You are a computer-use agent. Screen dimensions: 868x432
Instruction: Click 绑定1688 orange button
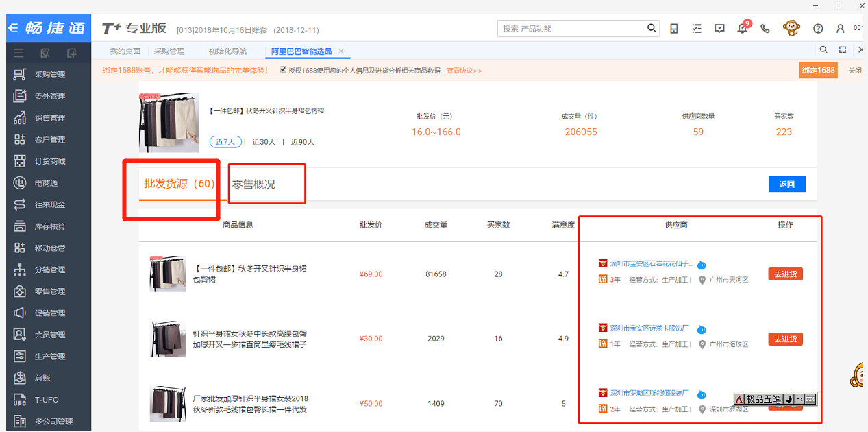819,70
